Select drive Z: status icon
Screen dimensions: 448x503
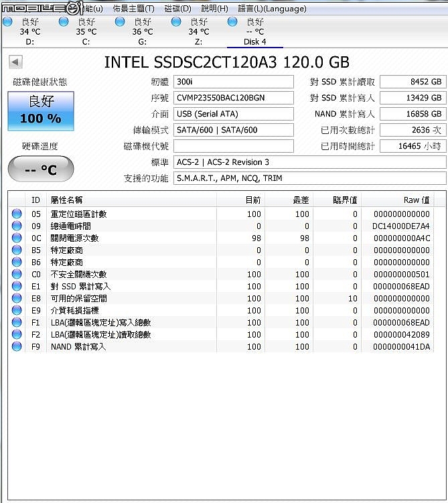(176, 22)
